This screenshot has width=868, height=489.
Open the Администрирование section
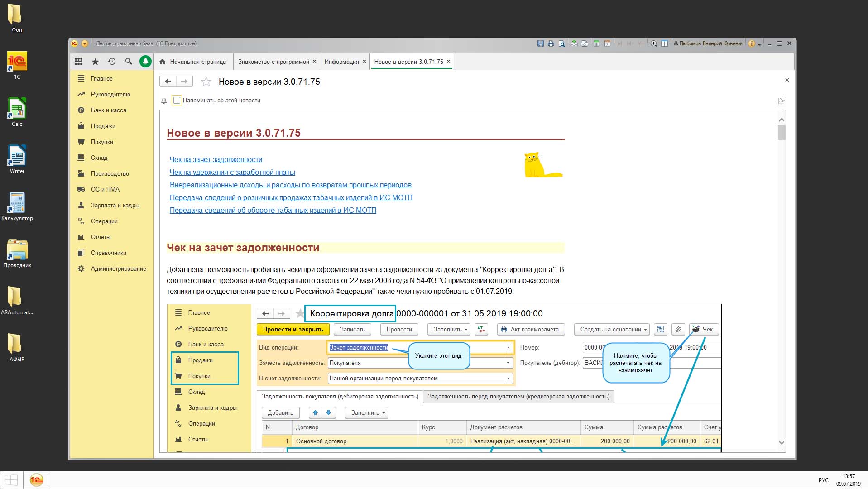[112, 268]
